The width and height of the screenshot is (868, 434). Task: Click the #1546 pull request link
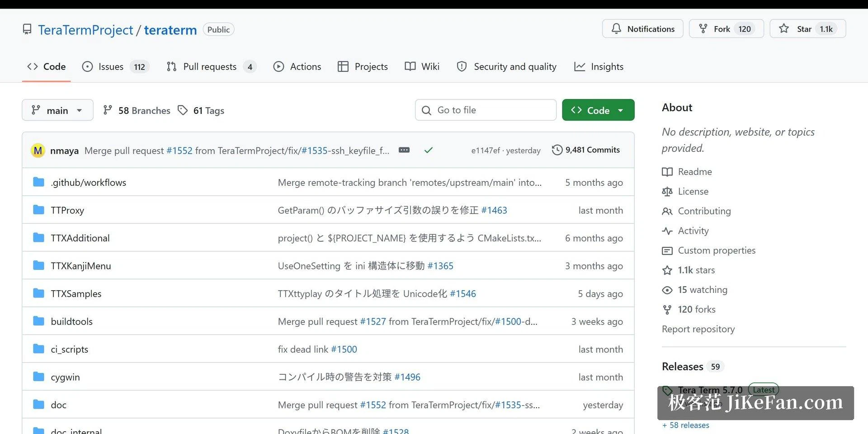(463, 293)
